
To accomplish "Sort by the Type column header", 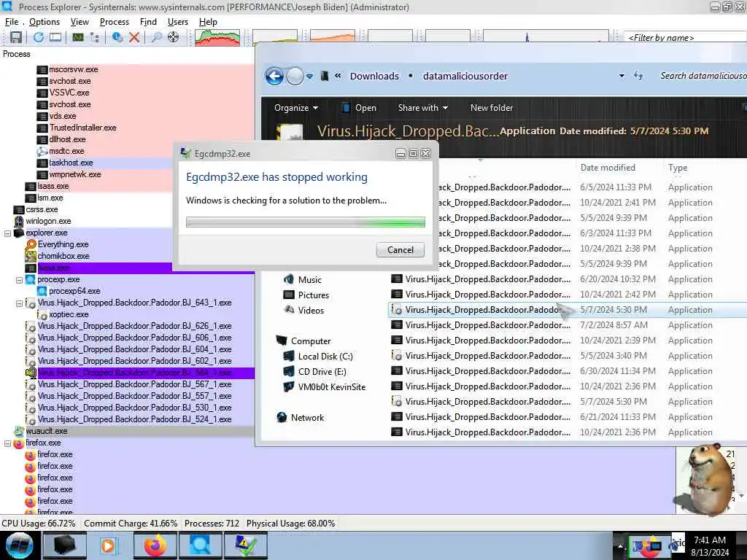I will [x=678, y=168].
